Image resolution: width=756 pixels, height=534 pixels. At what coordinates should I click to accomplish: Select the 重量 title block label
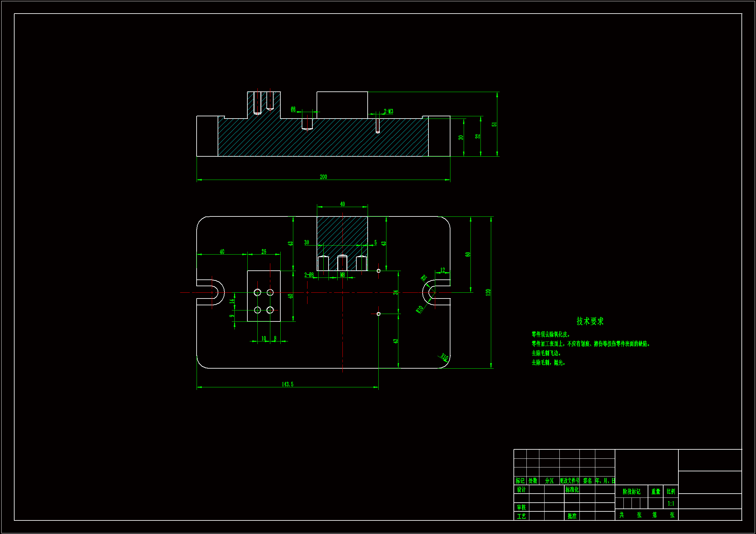(655, 492)
